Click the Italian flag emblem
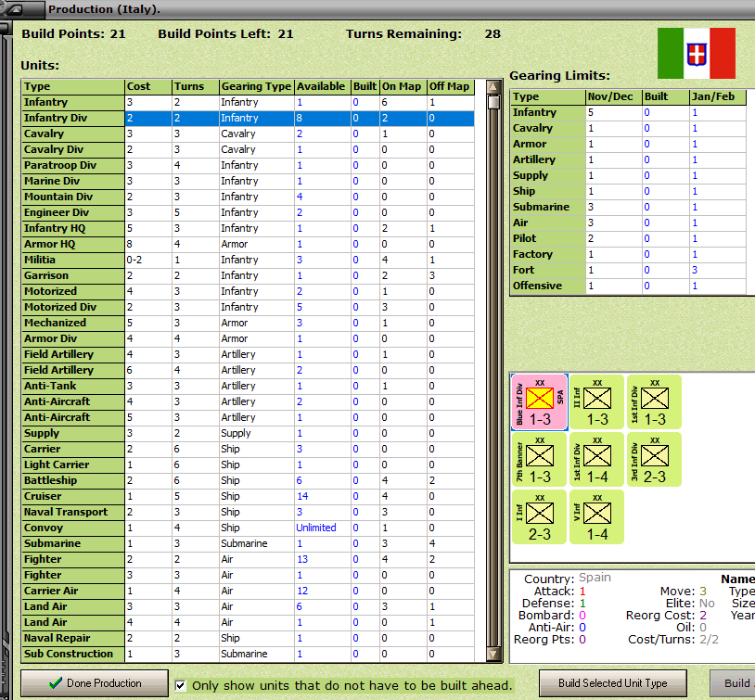This screenshot has height=700, width=755. [x=697, y=53]
